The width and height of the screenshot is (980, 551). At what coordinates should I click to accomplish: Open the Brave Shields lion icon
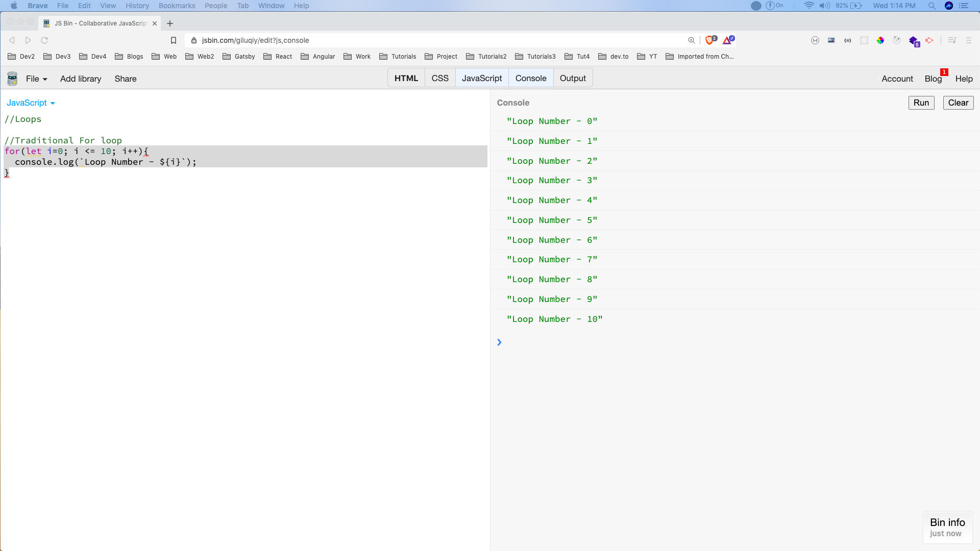pyautogui.click(x=710, y=40)
